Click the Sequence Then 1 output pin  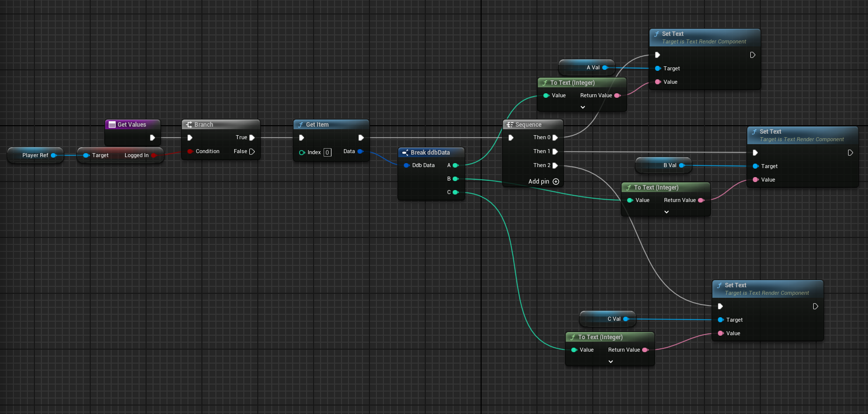pos(555,152)
